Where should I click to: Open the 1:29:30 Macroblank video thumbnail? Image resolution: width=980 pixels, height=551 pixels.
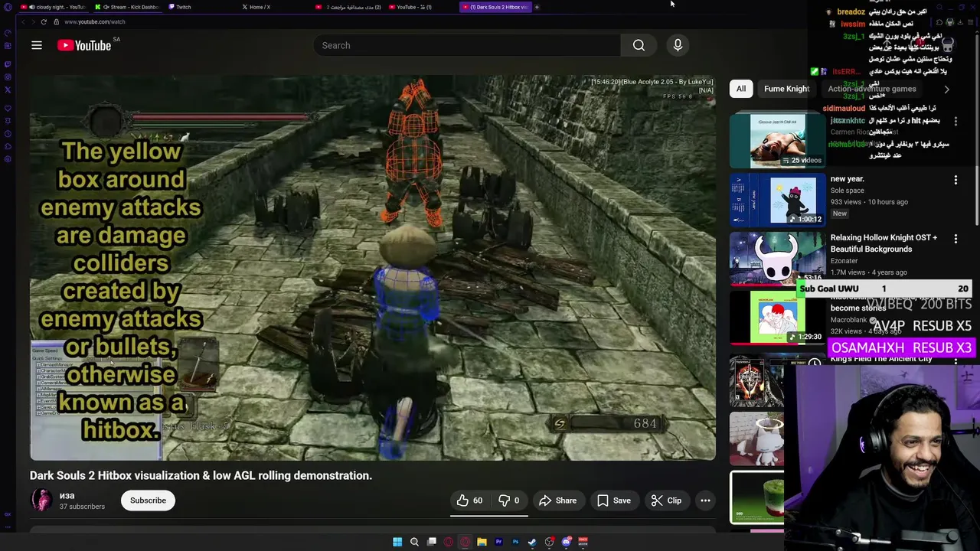[778, 317]
